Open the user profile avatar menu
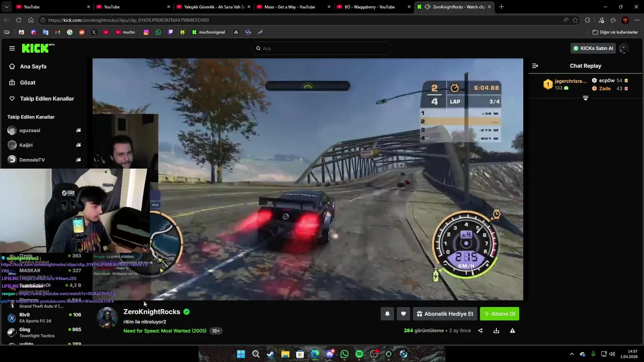 click(x=623, y=49)
